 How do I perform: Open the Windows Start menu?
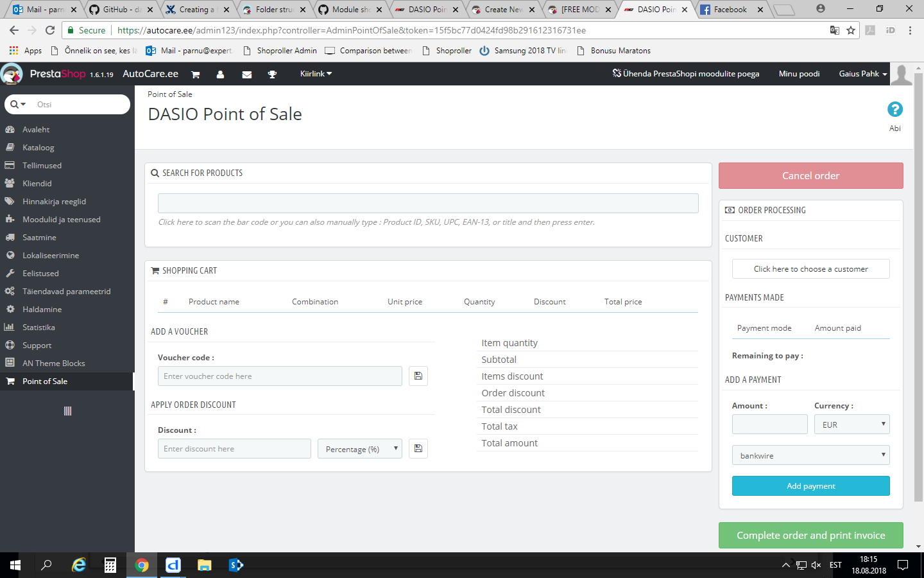tap(15, 565)
